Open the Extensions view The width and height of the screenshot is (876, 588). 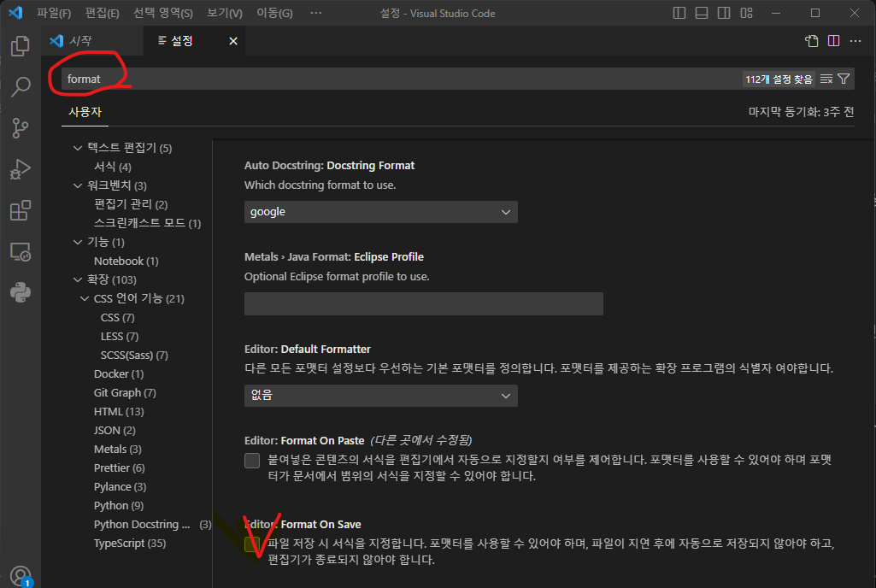click(21, 211)
